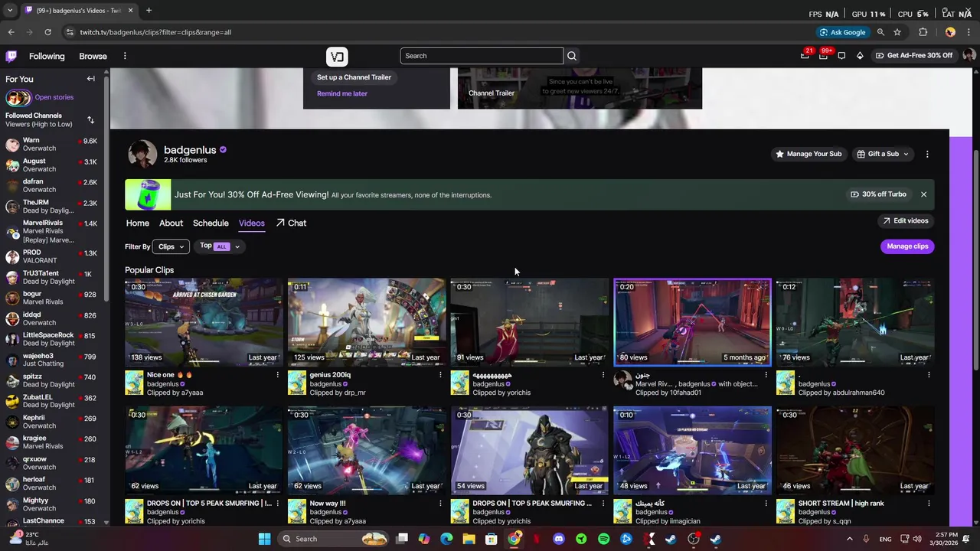Viewport: 980px width, 551px height.
Task: Open notifications inbox with 99+ badge
Action: coord(824,55)
